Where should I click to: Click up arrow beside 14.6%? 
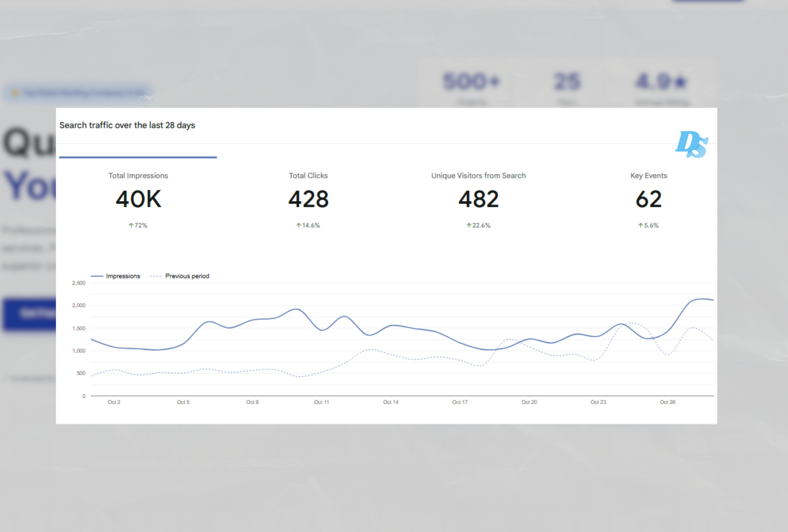[x=299, y=225]
